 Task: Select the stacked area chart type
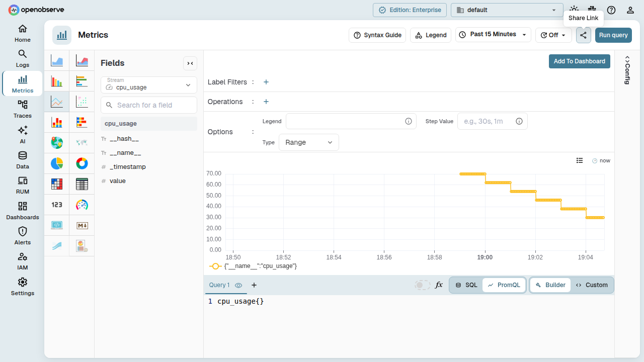pyautogui.click(x=82, y=61)
